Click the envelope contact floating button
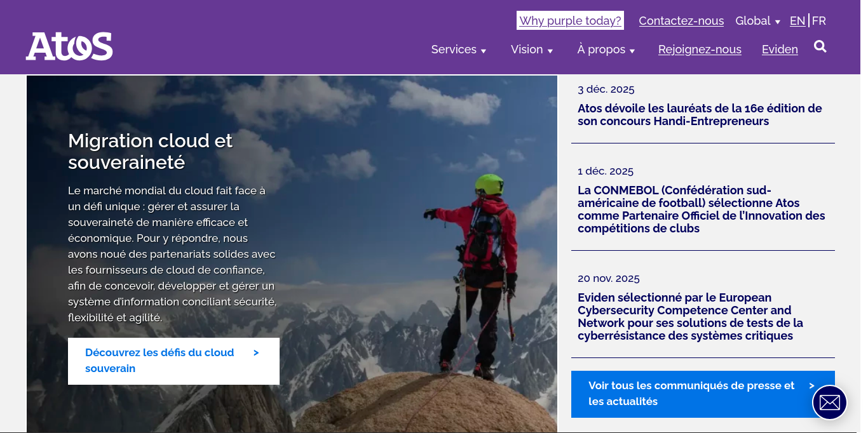The width and height of the screenshot is (868, 433). [829, 403]
